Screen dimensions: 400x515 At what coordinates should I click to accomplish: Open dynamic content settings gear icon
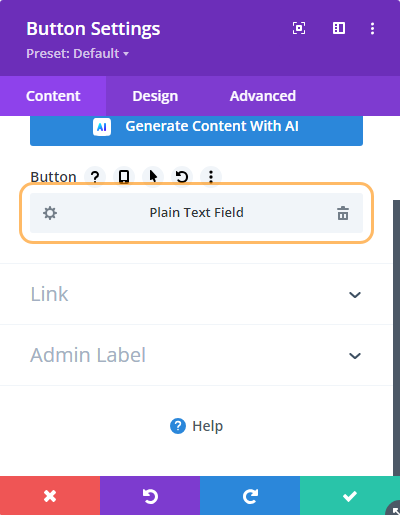[50, 213]
